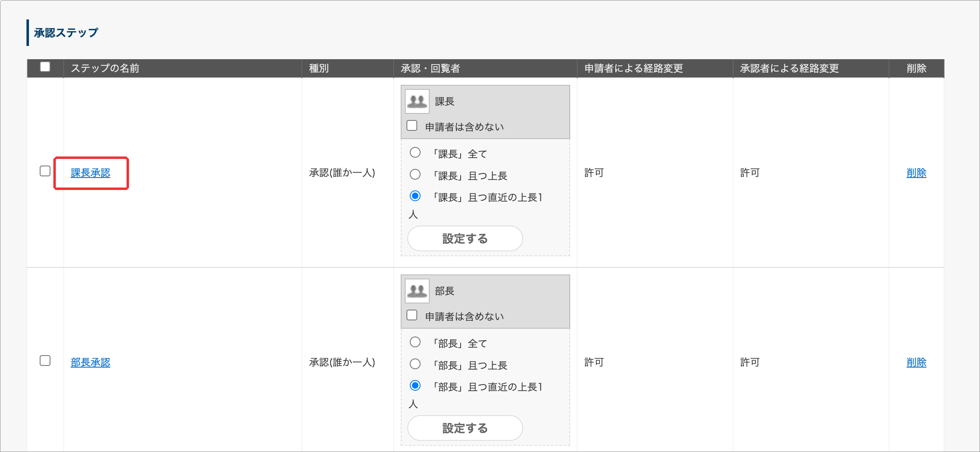Click the 部長 group avatar icon

417,291
